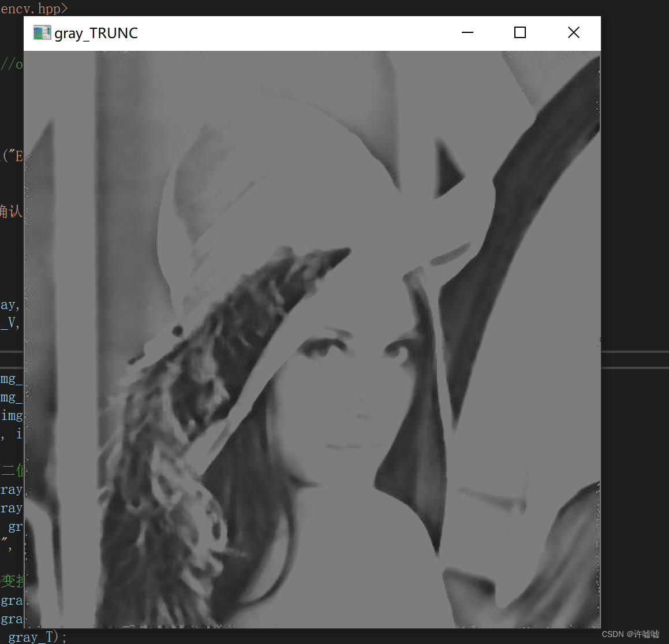Click the _V, code fragment in the editor

coord(10,323)
